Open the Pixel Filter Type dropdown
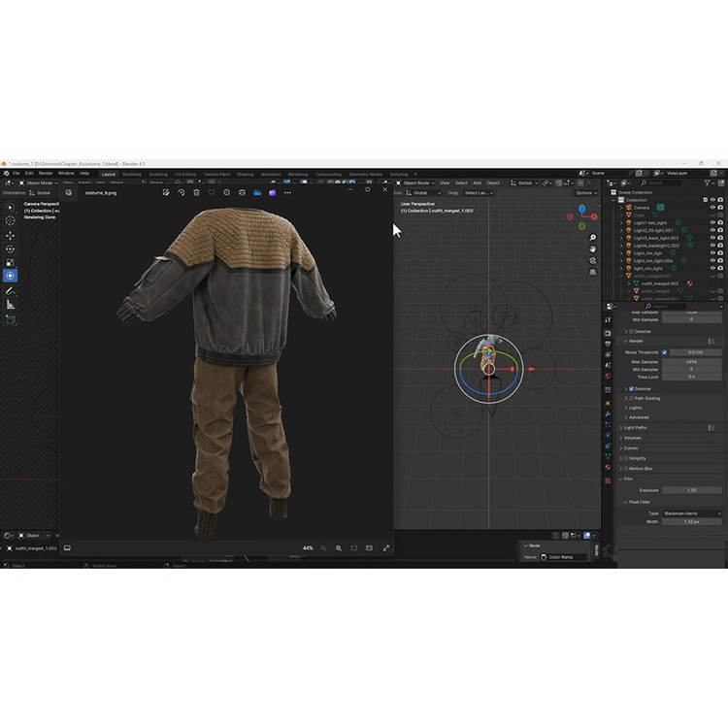The image size is (728, 728). click(x=691, y=513)
